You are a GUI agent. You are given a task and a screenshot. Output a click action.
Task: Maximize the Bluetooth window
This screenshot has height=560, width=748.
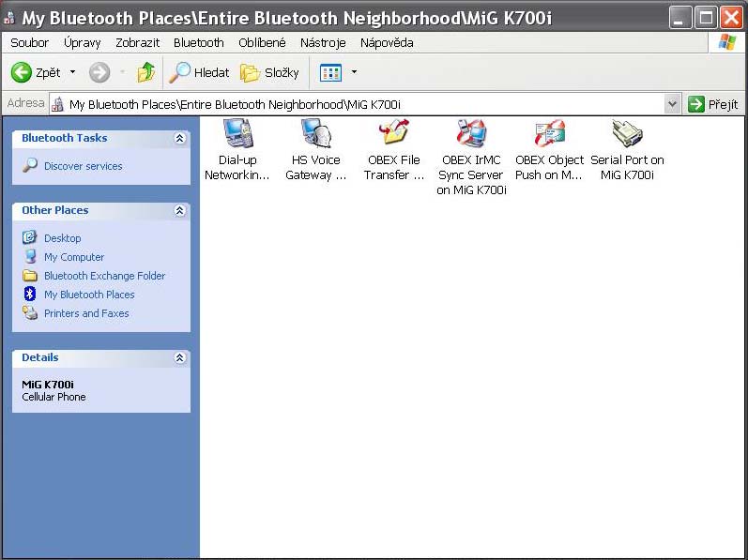pos(706,18)
